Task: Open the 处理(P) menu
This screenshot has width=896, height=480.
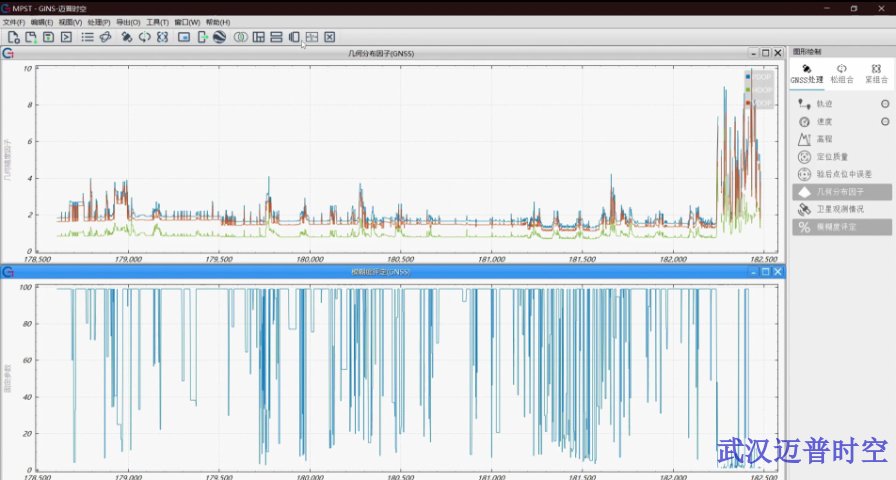Action: [x=99, y=22]
